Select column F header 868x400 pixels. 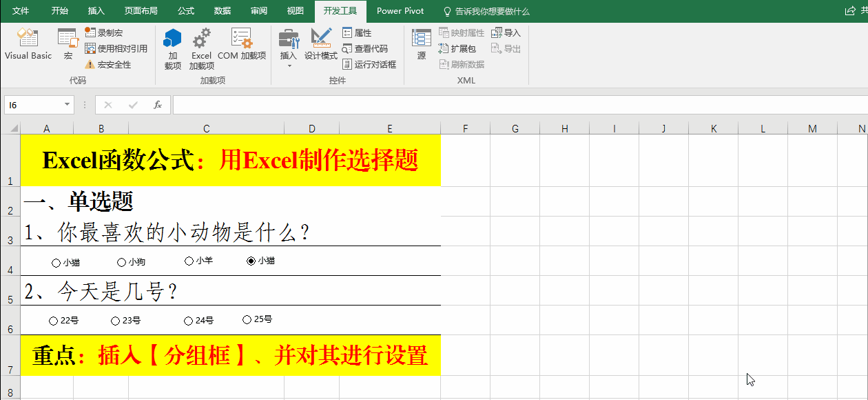[x=466, y=128]
